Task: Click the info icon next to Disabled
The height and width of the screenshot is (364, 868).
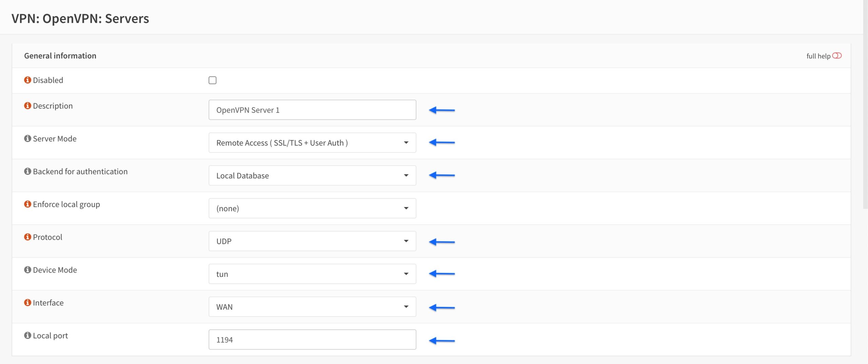Action: 27,80
